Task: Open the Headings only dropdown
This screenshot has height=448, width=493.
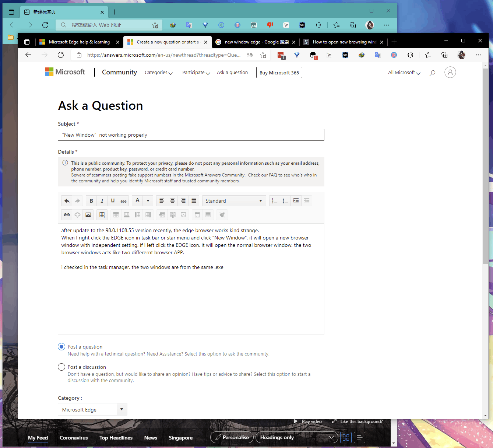Action: [x=297, y=437]
